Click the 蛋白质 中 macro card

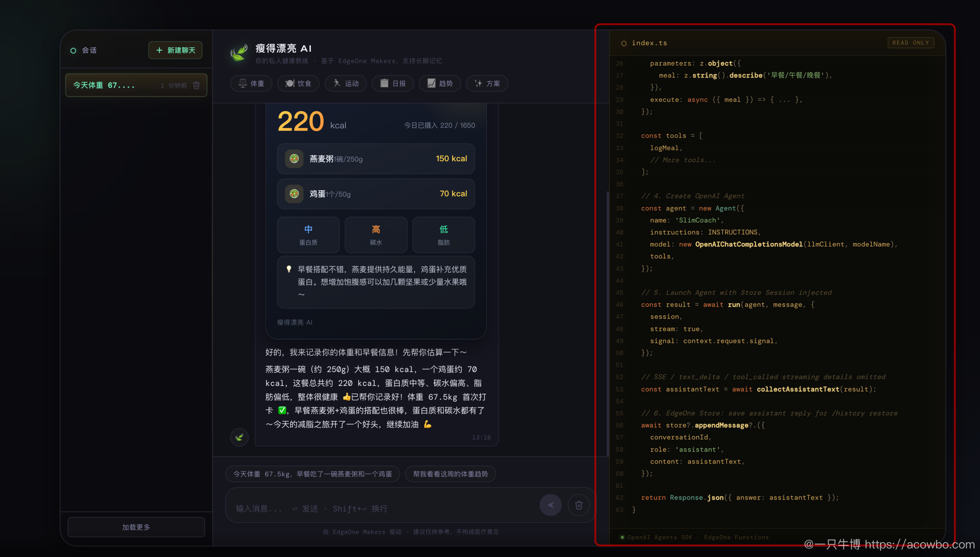308,235
